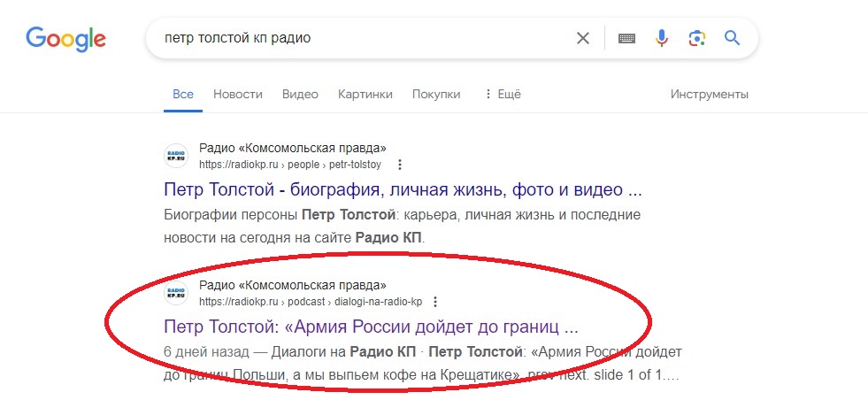
Task: Click Radio KP favicon of first result
Action: 177,156
